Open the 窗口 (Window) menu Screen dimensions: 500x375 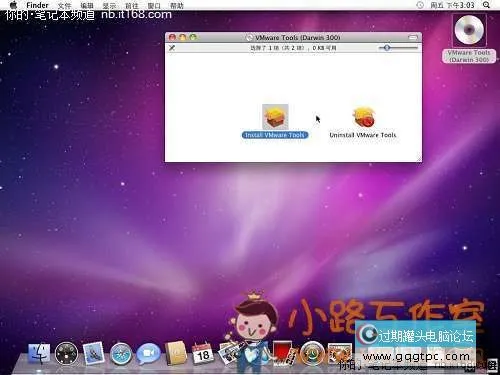154,6
